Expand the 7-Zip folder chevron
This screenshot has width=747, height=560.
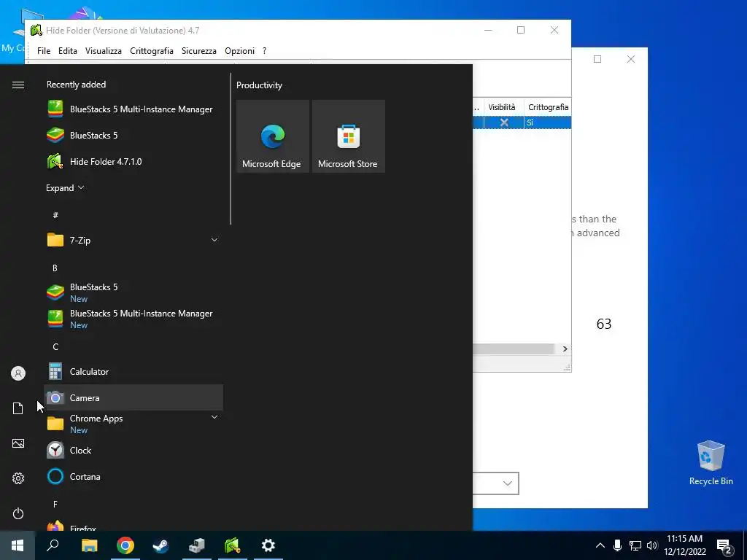[x=214, y=240]
